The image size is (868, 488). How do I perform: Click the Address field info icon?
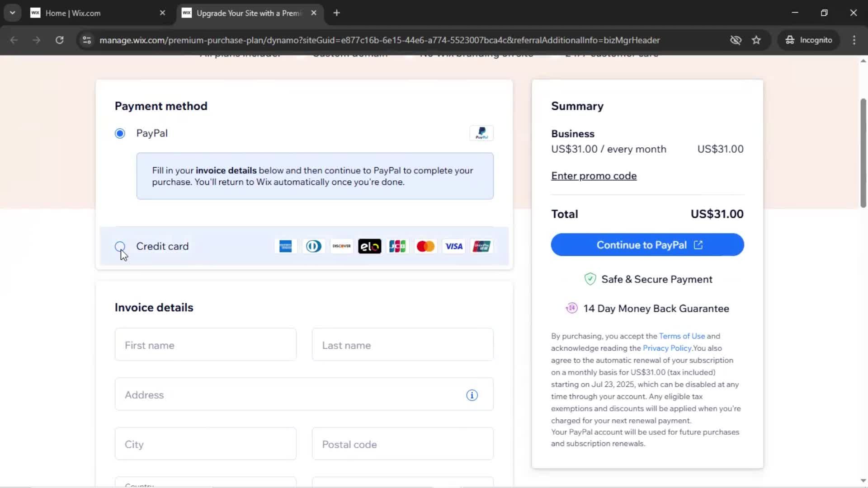[472, 395]
